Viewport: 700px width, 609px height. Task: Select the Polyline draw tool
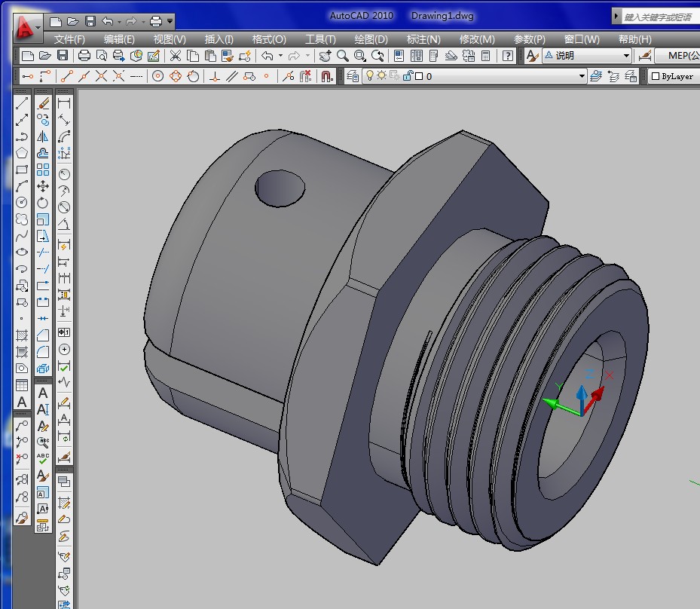21,136
